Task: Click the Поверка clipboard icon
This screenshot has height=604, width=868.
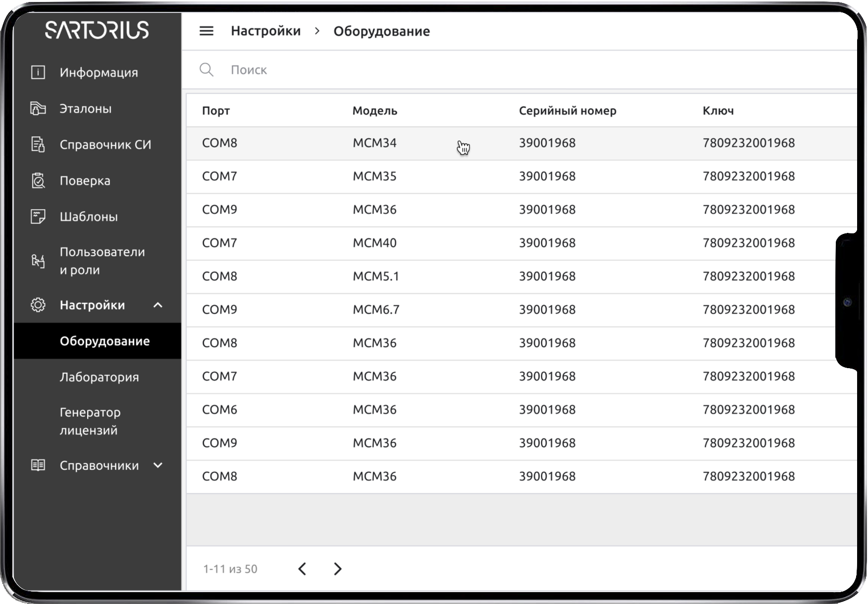Action: coord(38,181)
